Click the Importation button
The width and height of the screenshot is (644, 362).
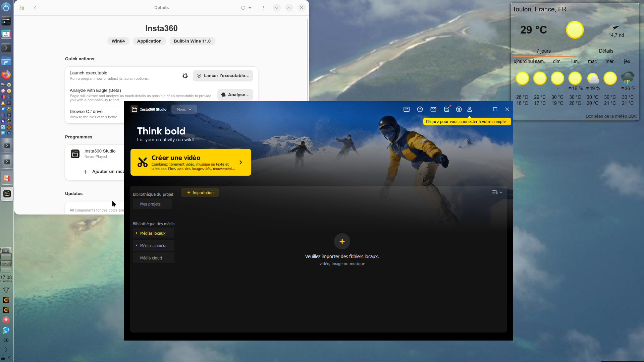point(200,193)
